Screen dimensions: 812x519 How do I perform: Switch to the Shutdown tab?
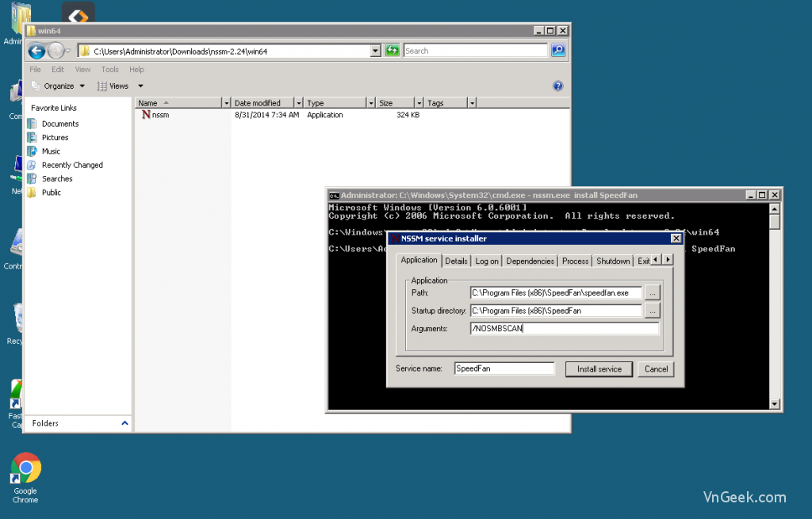pos(613,261)
